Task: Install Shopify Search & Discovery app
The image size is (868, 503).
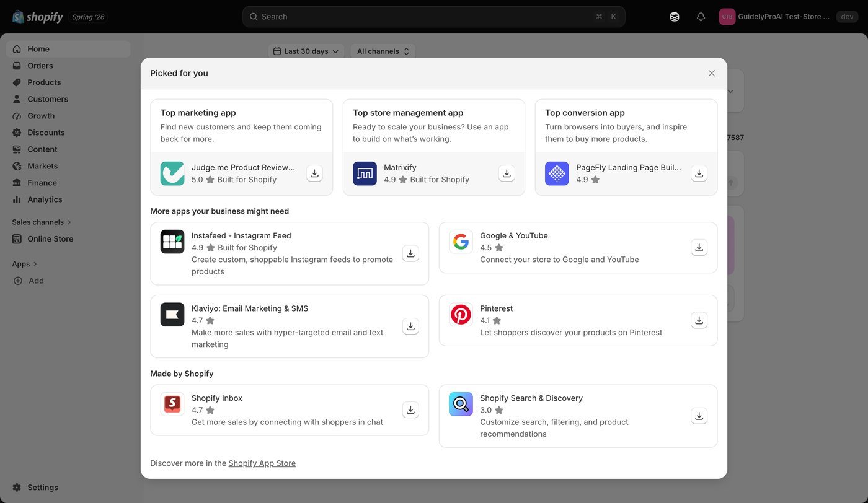Action: click(699, 416)
